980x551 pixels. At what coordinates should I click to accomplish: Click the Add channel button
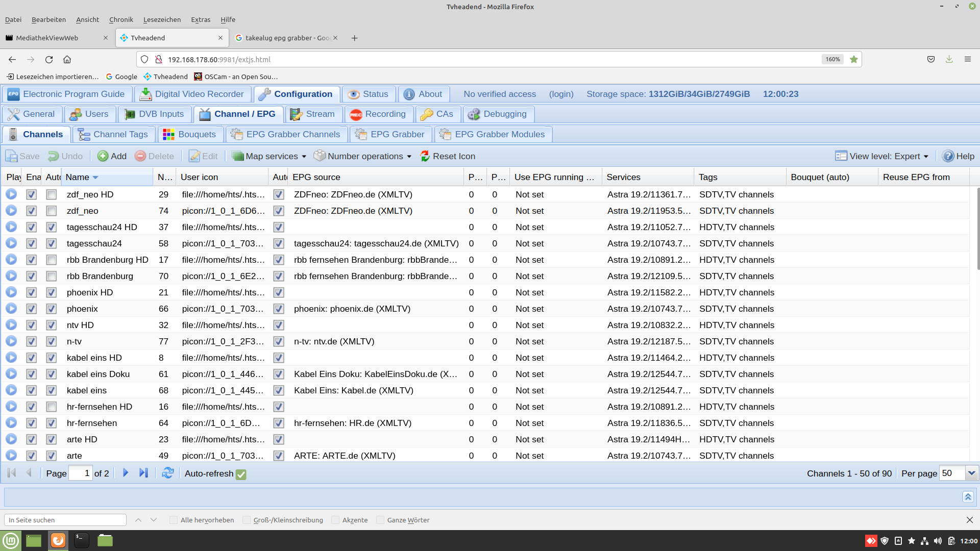(112, 156)
